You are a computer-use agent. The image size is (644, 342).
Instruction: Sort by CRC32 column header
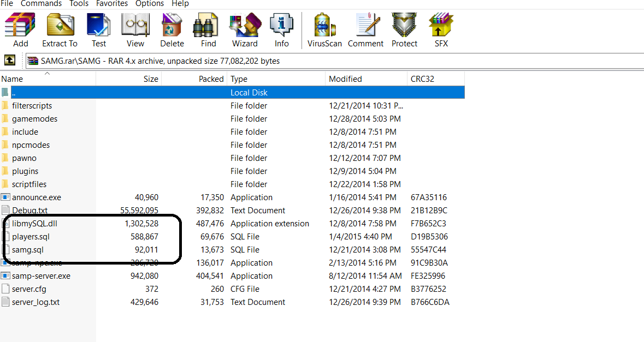pos(436,79)
